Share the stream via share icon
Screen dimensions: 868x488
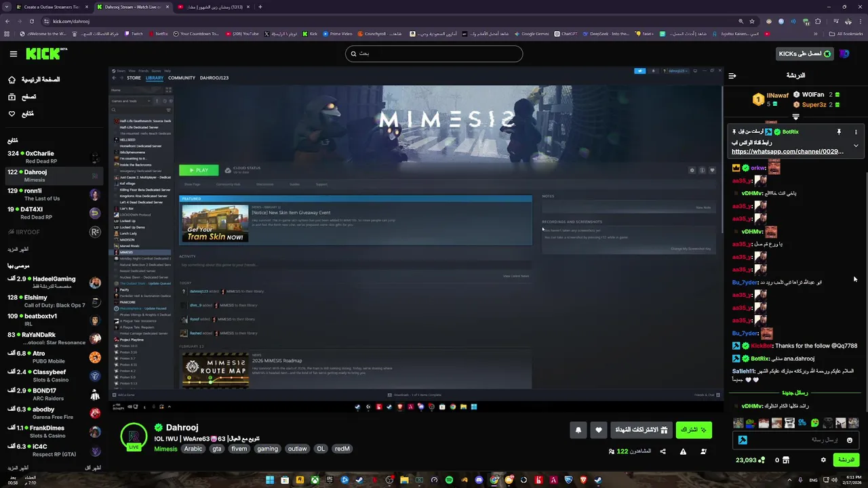(663, 451)
